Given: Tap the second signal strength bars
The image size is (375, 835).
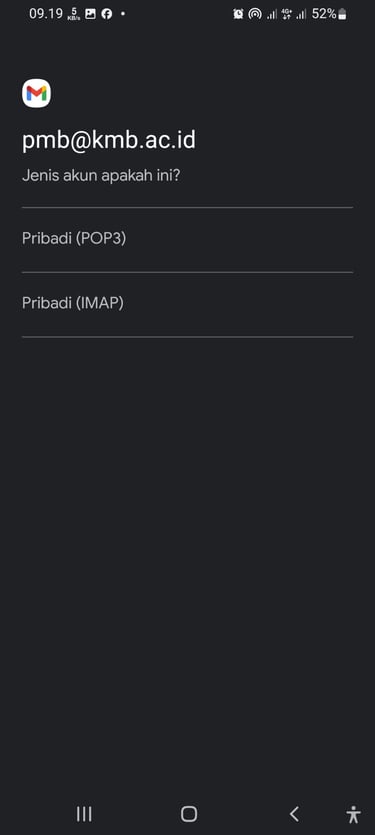Looking at the screenshot, I should click(301, 15).
